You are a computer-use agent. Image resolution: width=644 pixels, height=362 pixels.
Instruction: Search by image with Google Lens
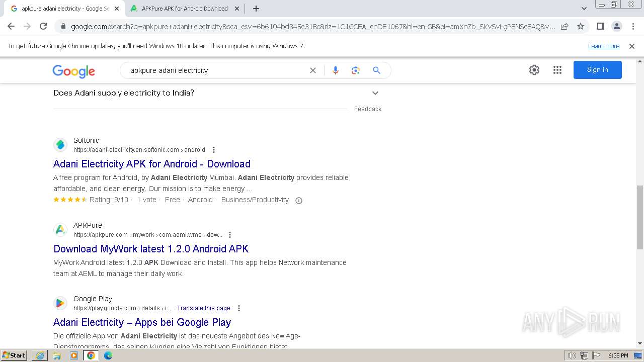pos(356,70)
